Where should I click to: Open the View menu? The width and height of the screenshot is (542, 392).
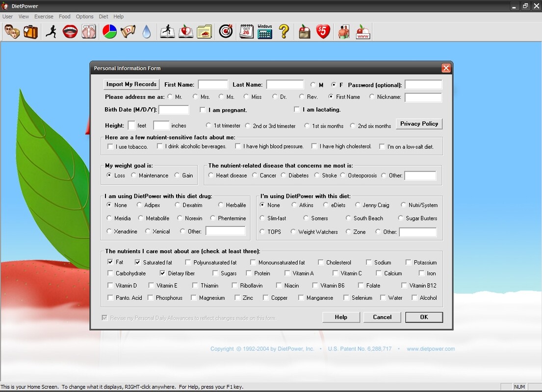tap(24, 17)
